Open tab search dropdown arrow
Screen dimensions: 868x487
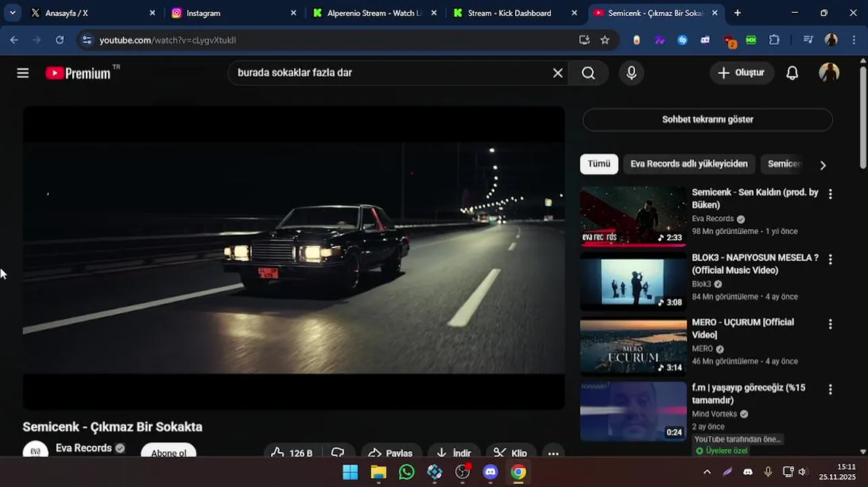[12, 13]
